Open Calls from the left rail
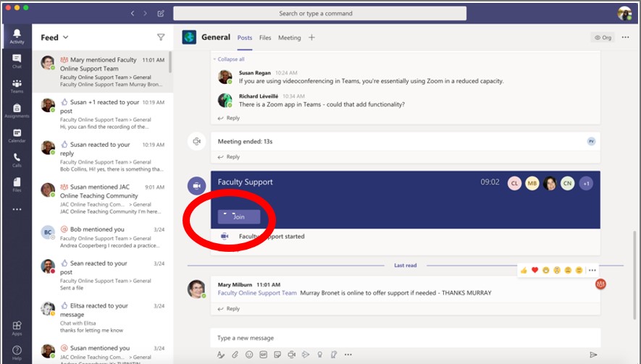The width and height of the screenshot is (641, 364). point(17,160)
